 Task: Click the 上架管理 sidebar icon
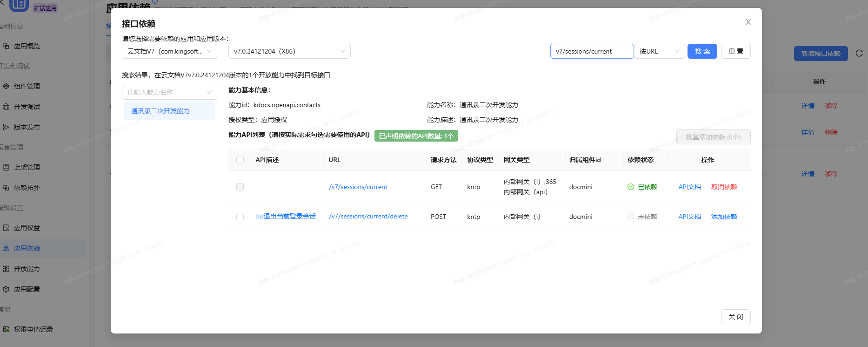6,167
